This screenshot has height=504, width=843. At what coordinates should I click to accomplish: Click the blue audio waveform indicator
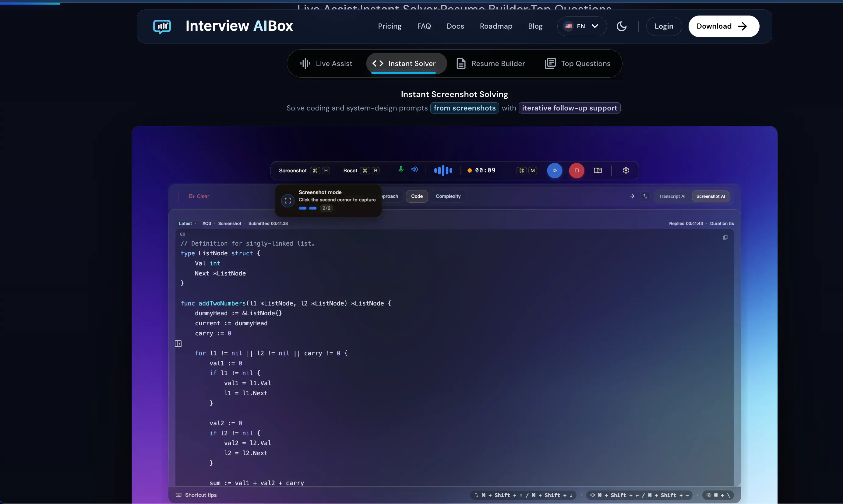[443, 170]
